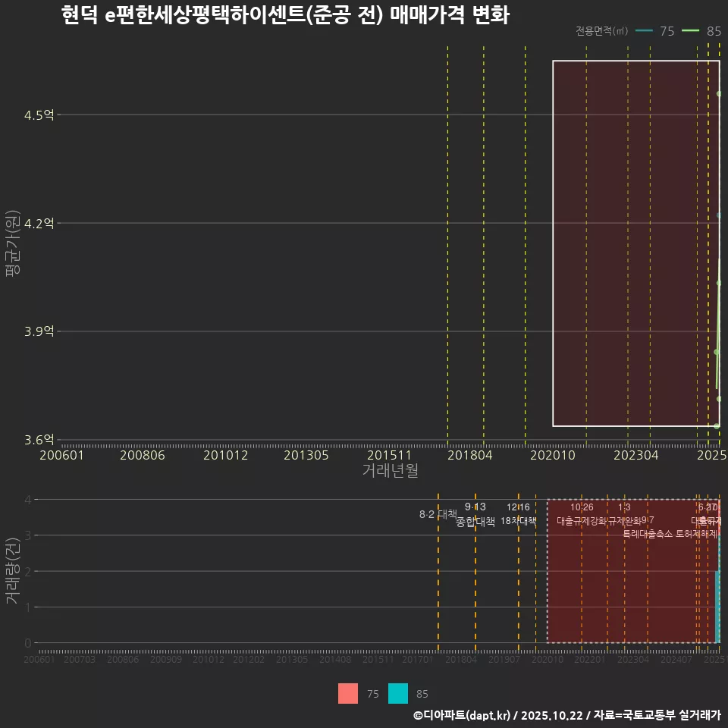
Task: Click the 거래량(건) y-axis title
Action: click(12, 571)
